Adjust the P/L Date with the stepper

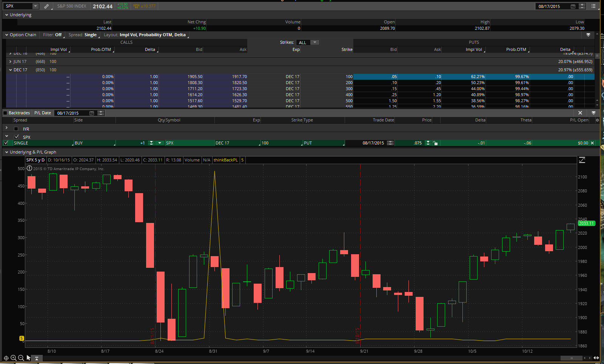pos(100,113)
